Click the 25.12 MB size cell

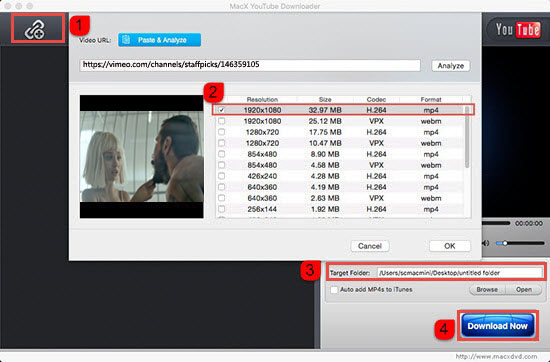tap(325, 121)
